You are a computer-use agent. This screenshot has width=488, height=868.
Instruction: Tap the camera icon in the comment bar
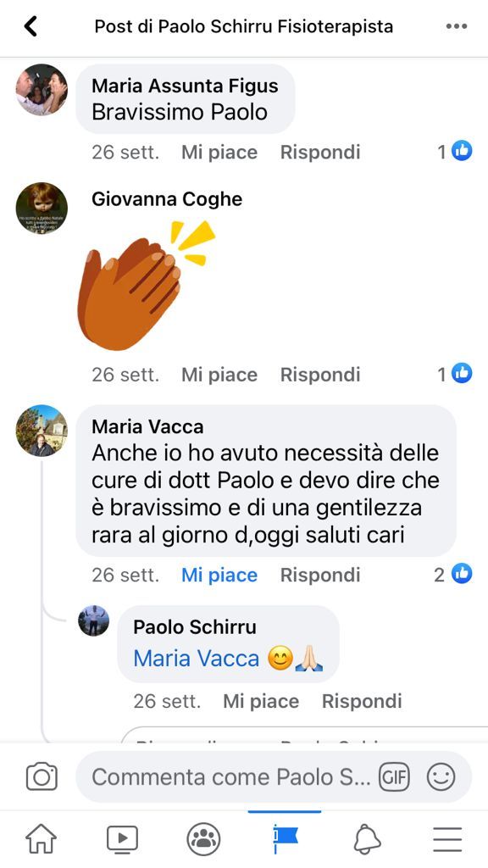click(x=42, y=776)
